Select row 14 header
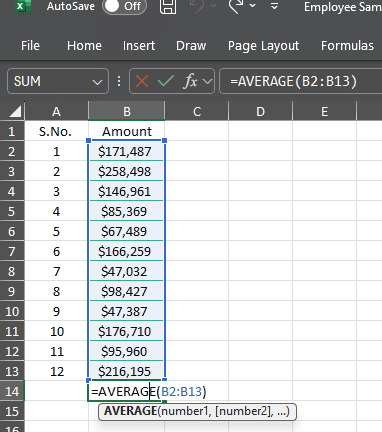 12,391
